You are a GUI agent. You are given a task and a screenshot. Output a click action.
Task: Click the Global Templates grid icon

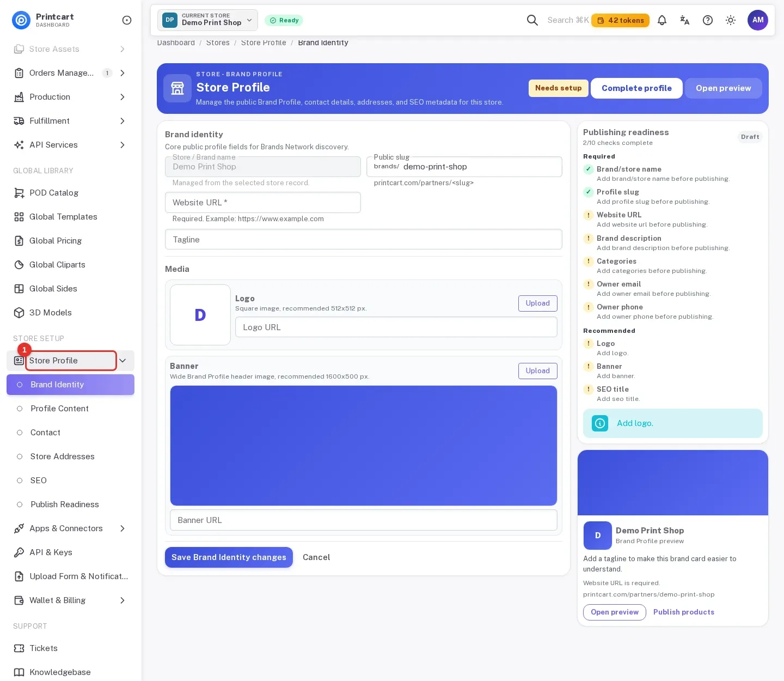[x=19, y=217]
